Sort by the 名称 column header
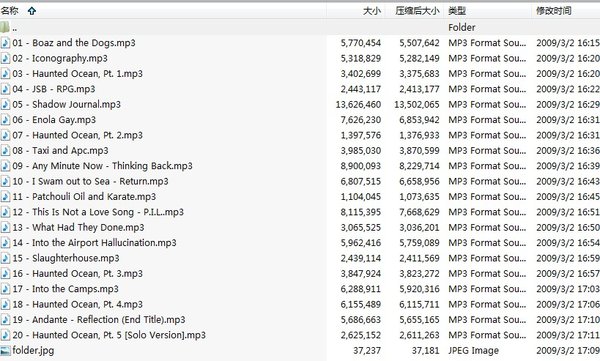The image size is (600, 361). click(10, 11)
